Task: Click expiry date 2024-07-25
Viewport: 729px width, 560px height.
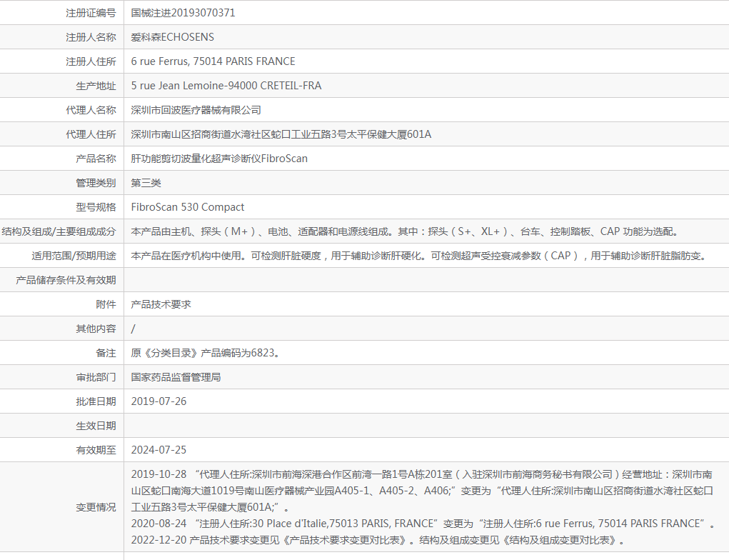Action: 159,450
